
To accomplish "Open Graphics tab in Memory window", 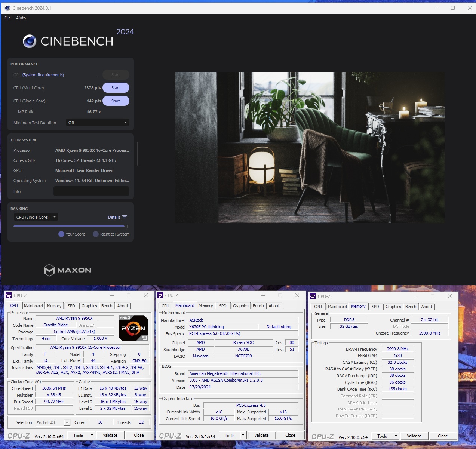I will 393,307.
